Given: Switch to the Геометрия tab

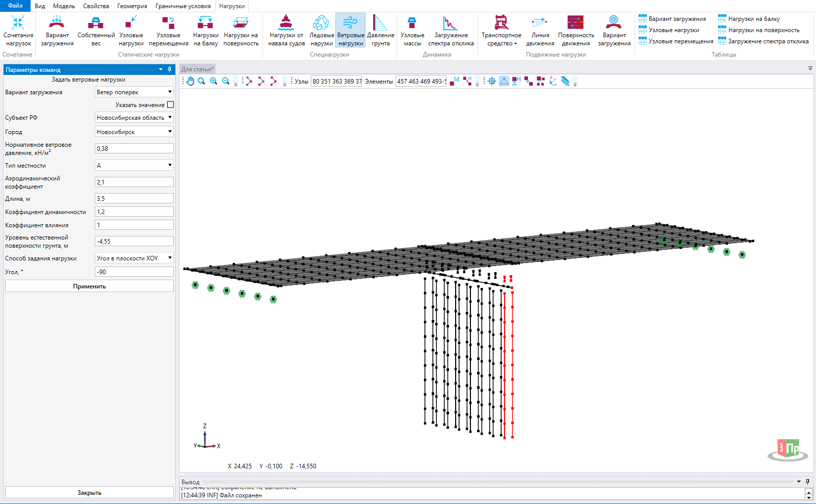Looking at the screenshot, I should (x=132, y=6).
